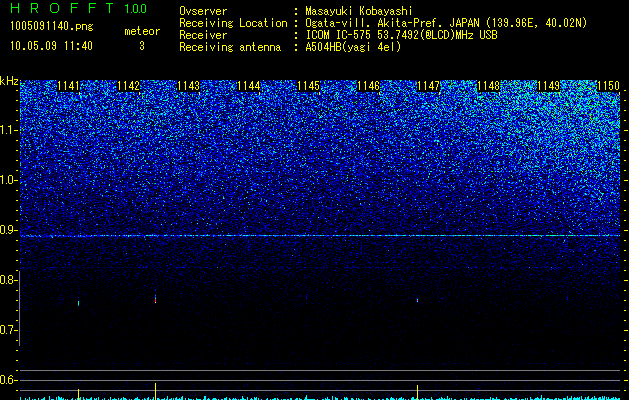
Task: Click the 1145 time marker
Action: (308, 86)
